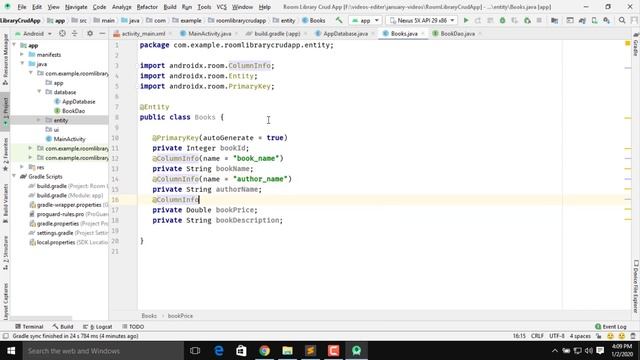Click the Books breadcrumb at editor bottom

tap(149, 316)
